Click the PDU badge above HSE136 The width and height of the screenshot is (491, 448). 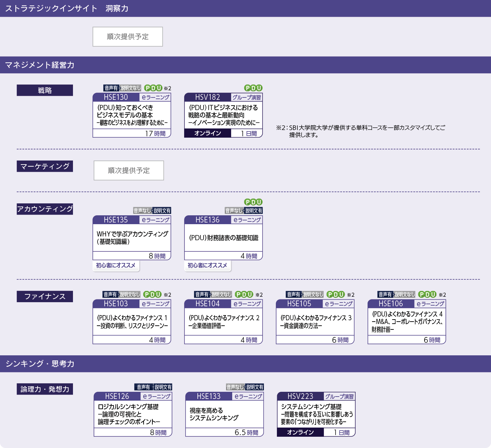[253, 202]
